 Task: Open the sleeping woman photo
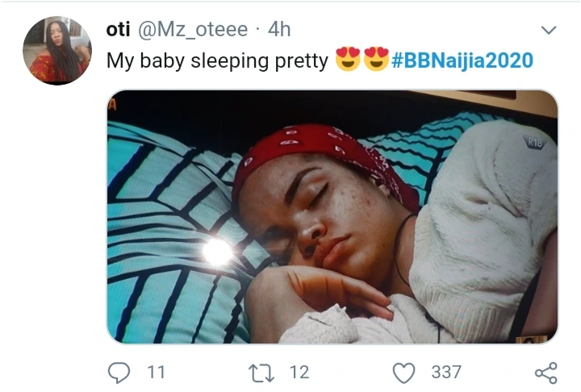click(x=332, y=216)
